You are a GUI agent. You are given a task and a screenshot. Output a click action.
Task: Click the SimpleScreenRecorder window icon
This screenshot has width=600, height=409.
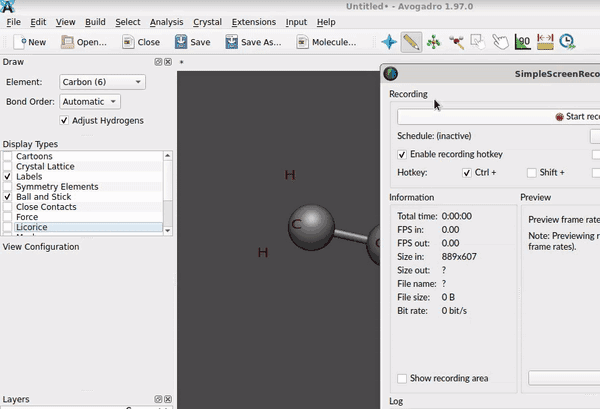click(x=391, y=73)
